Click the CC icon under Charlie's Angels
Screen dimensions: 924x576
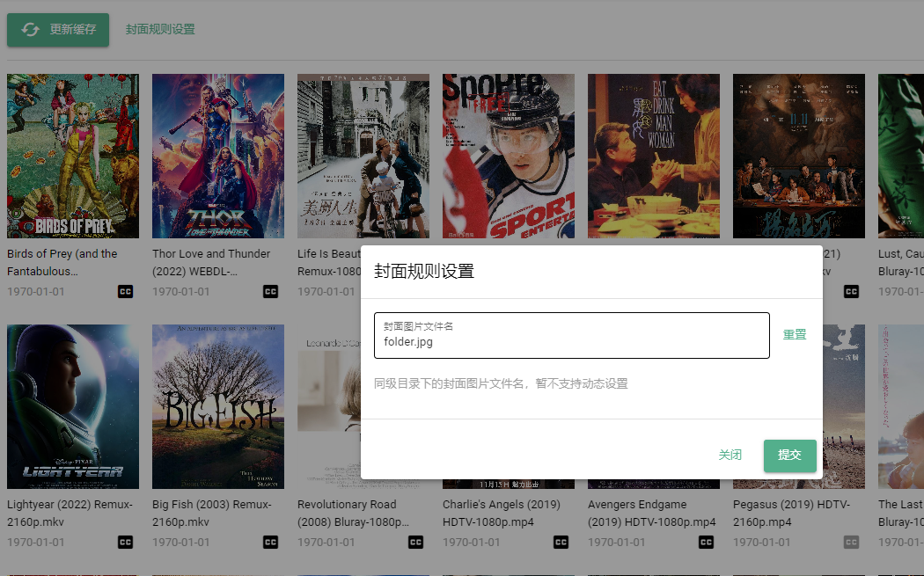[x=561, y=542]
